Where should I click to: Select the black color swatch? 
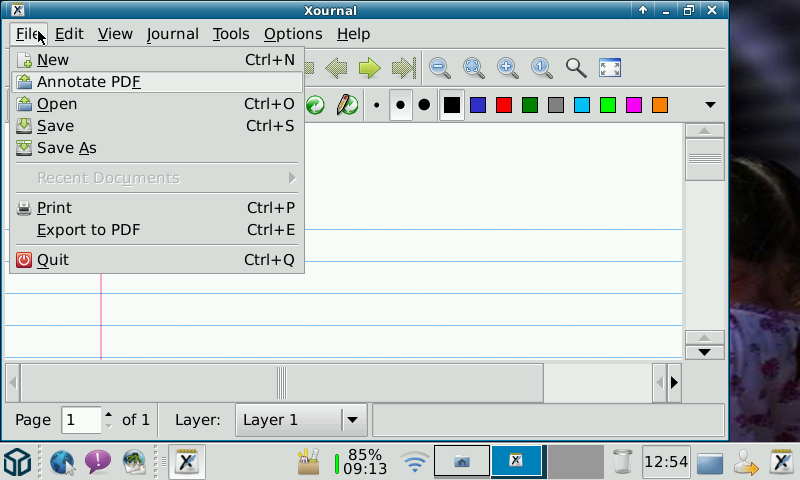click(x=452, y=105)
